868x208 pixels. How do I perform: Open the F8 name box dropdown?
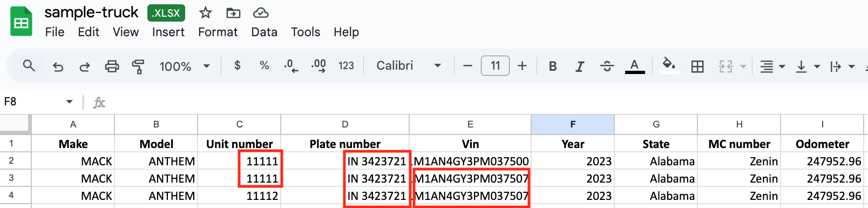point(70,102)
